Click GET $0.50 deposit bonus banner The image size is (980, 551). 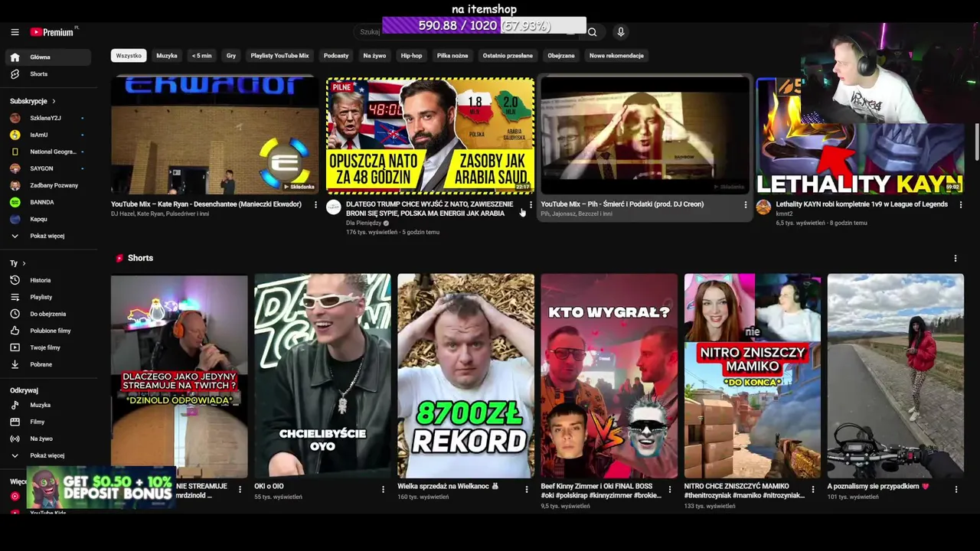[101, 487]
